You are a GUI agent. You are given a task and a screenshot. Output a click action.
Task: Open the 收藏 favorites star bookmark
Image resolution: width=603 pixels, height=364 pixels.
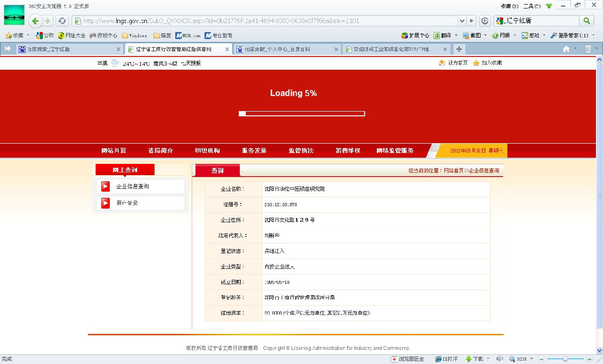[x=14, y=35]
